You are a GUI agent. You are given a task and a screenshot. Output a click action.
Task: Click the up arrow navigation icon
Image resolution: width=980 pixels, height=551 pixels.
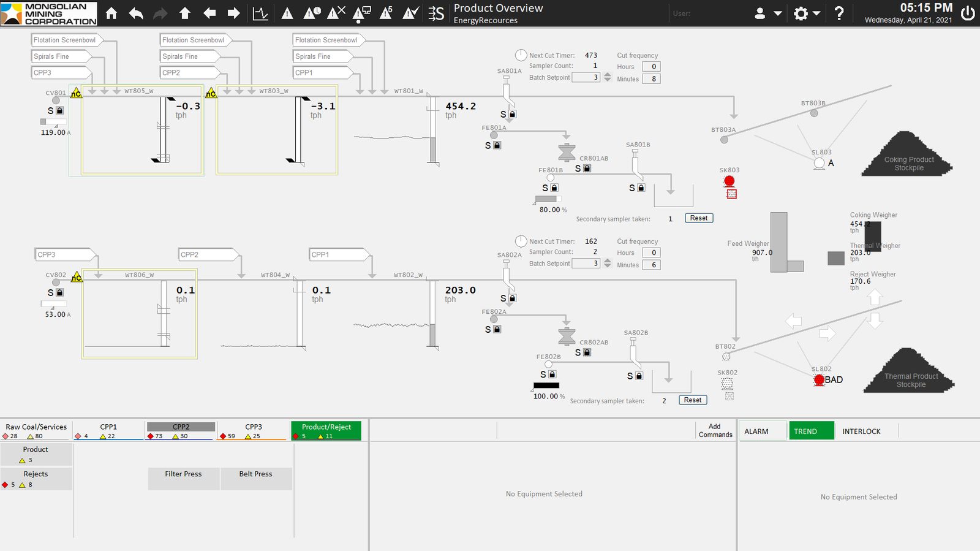185,13
